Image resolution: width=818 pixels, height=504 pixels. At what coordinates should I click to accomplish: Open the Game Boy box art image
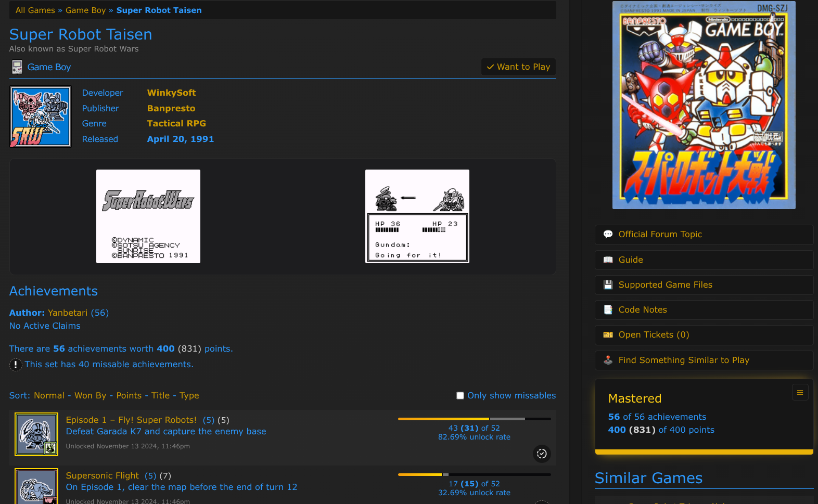click(x=704, y=105)
